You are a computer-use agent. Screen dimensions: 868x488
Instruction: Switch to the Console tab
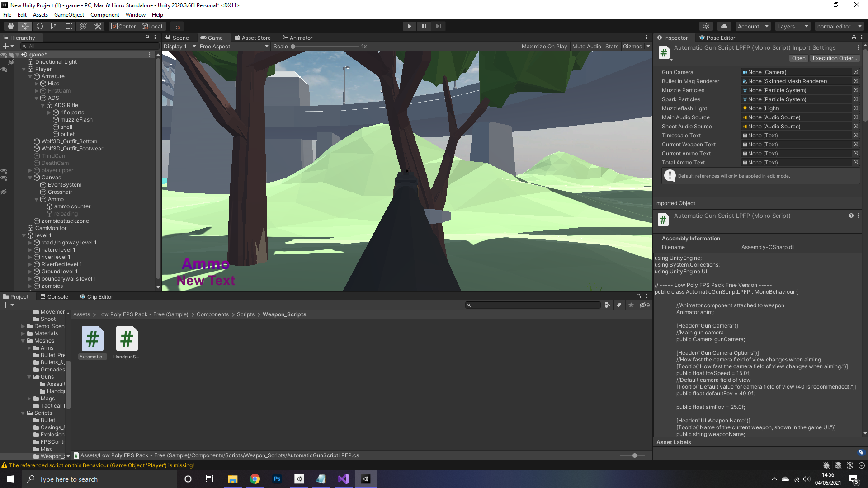click(x=54, y=296)
